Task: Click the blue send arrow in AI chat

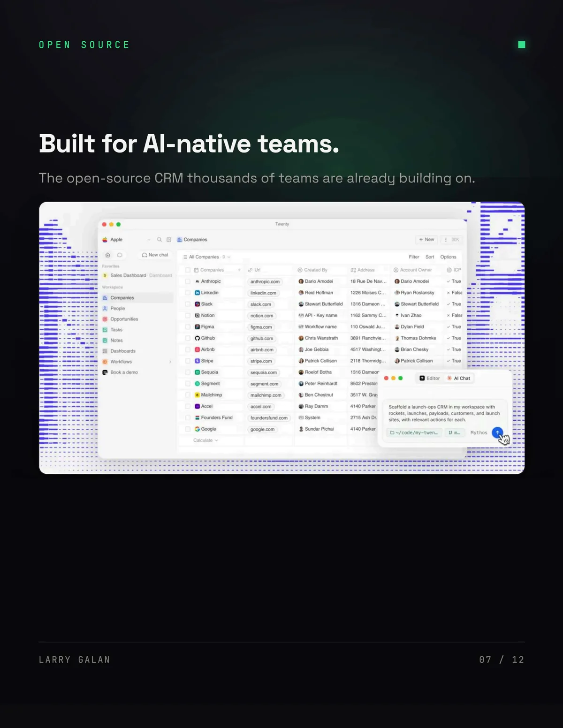Action: [x=497, y=432]
